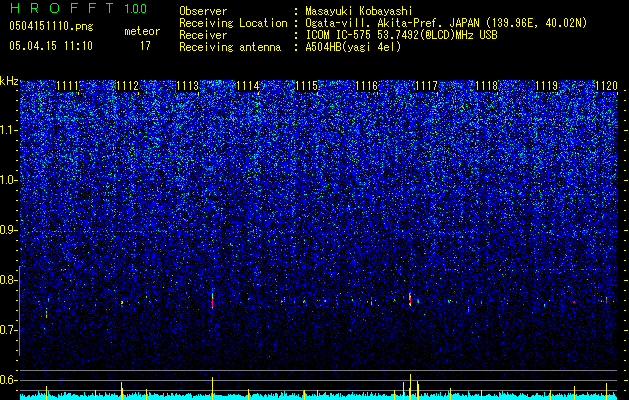Click the meteor echo below marker 1112
The width and height of the screenshot is (629, 400).
[x=122, y=303]
